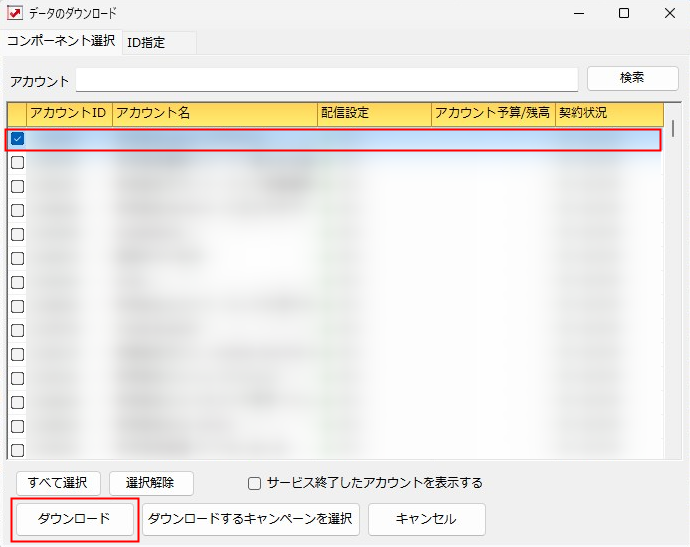The width and height of the screenshot is (690, 547).
Task: Click the 契約状況 column header
Action: point(608,113)
